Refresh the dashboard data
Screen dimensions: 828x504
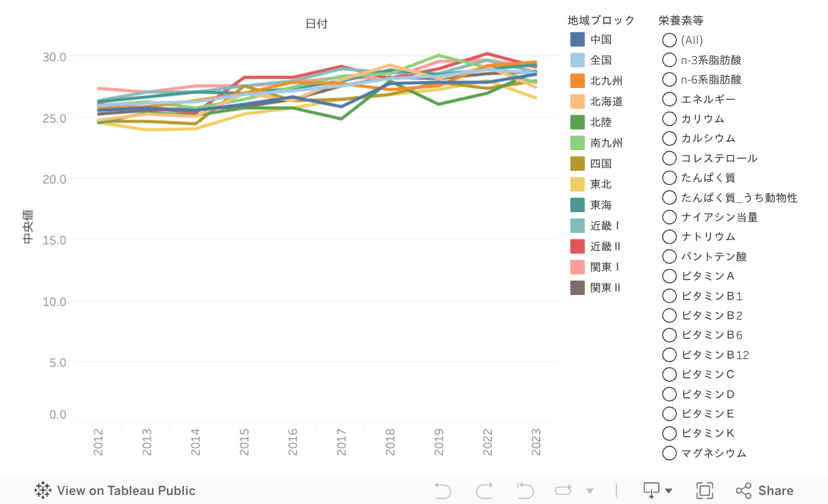563,490
